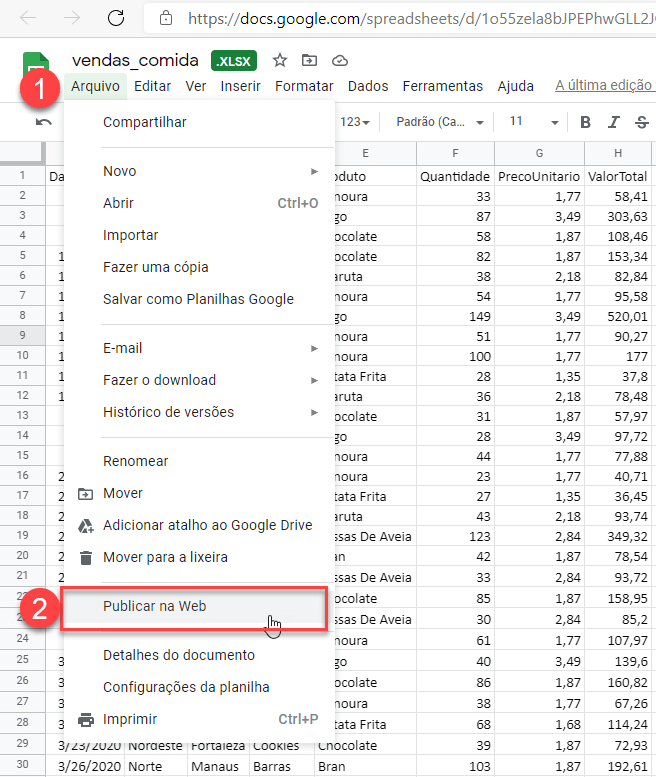Click the Quantidade header cell

(455, 176)
